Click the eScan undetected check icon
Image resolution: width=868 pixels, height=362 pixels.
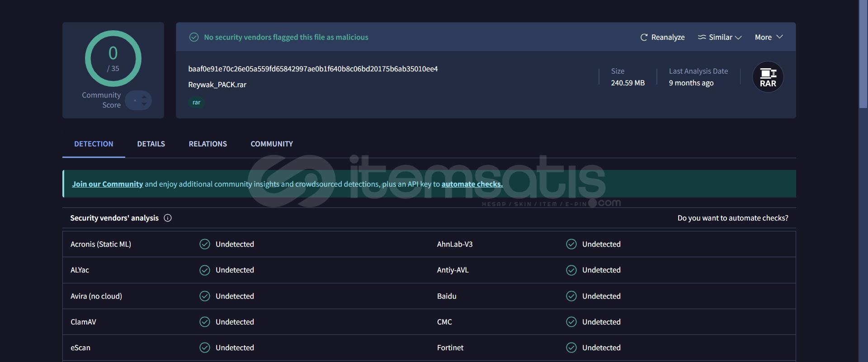[x=205, y=348]
